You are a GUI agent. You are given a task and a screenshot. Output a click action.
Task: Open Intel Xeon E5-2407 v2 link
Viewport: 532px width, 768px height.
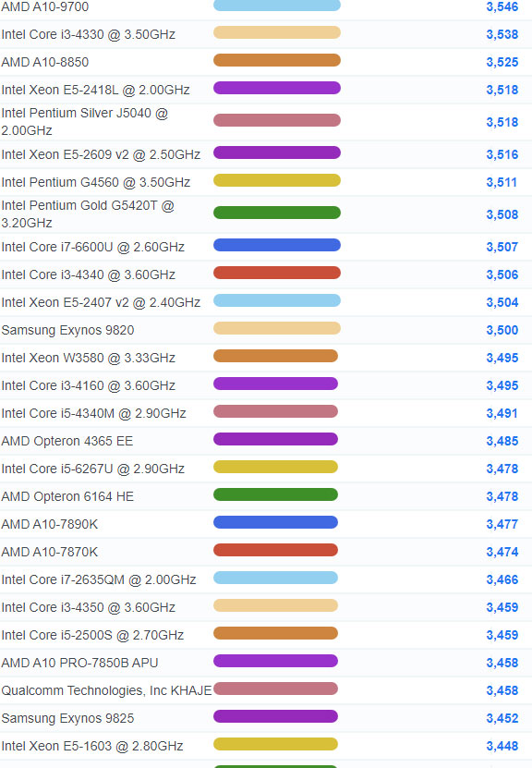[101, 302]
